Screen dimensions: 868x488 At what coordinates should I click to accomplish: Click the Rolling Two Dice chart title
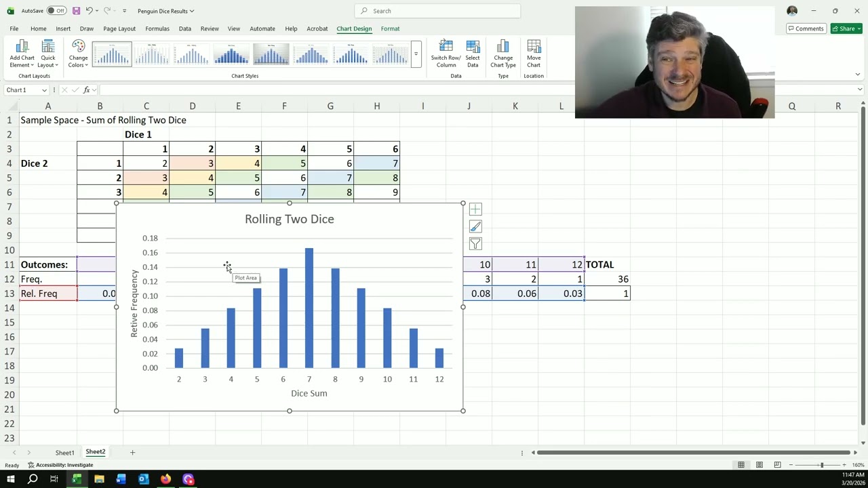(x=290, y=219)
